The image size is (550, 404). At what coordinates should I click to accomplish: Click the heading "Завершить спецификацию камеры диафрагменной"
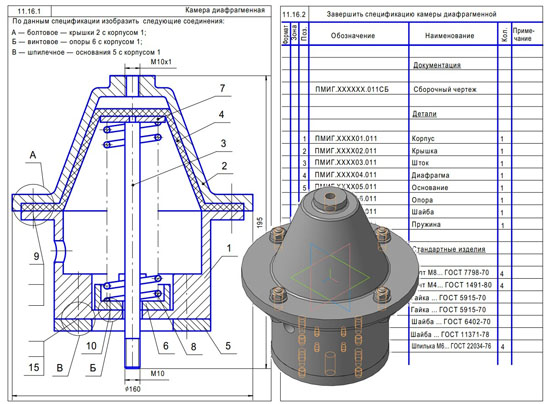click(411, 14)
